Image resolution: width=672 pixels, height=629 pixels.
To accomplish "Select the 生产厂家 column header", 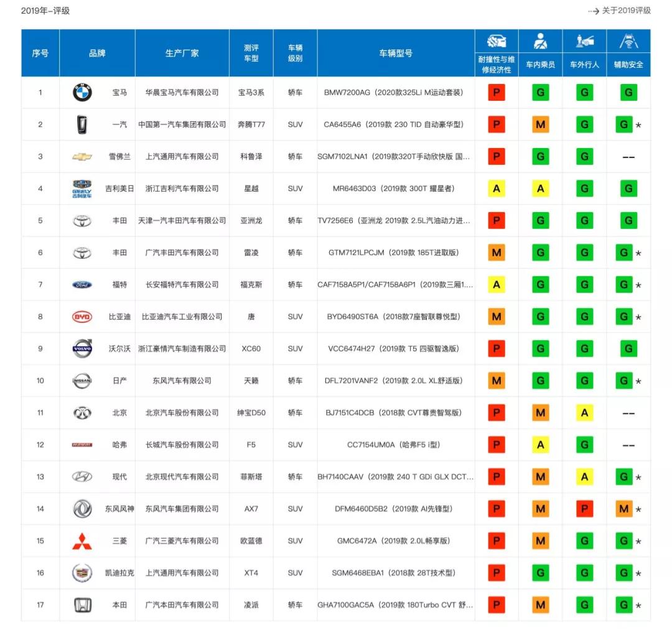I will tap(182, 53).
